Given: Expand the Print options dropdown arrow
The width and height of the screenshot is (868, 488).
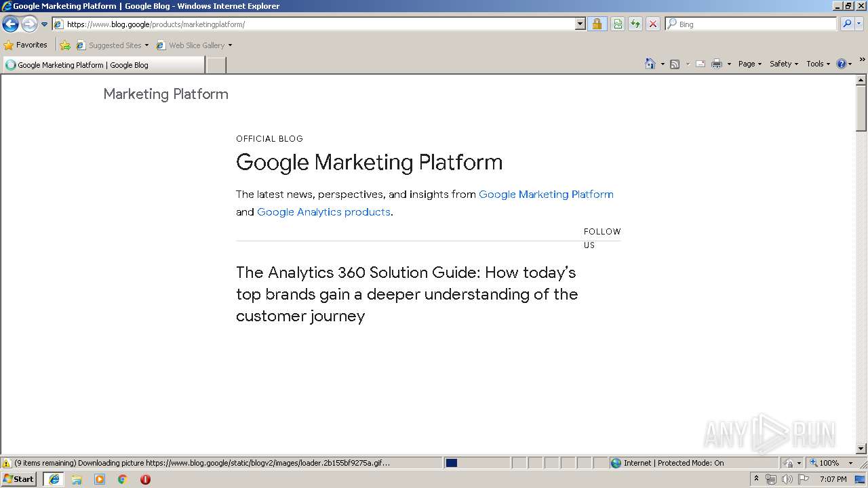Looking at the screenshot, I should 729,64.
